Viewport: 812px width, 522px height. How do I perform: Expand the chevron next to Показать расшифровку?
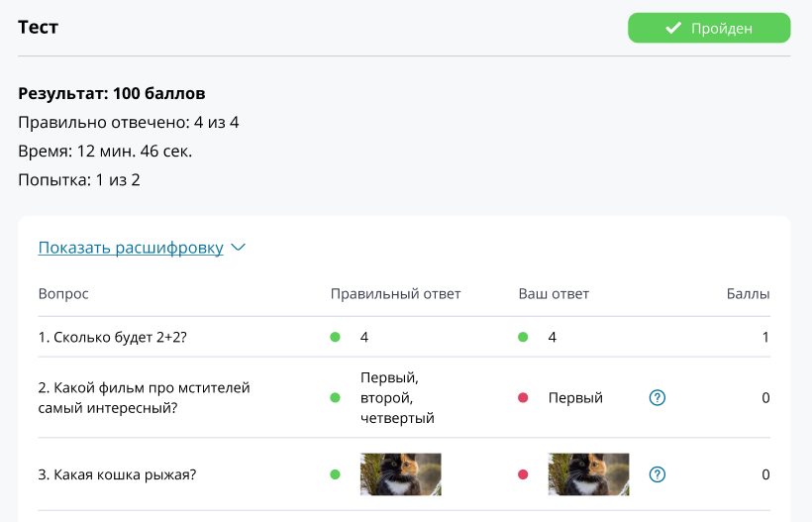point(238,248)
